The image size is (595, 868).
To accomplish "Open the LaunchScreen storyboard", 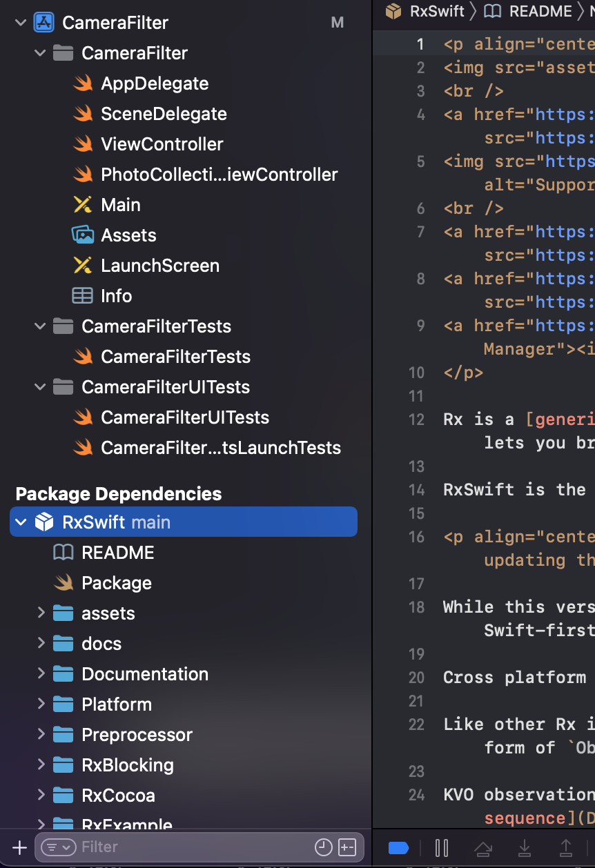I will click(x=160, y=266).
